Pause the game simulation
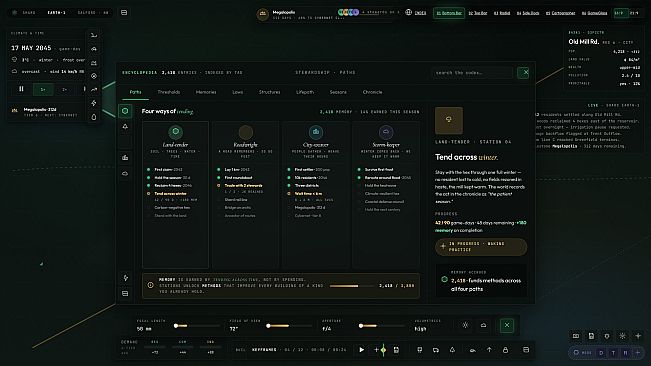The width and height of the screenshot is (651, 366). click(x=21, y=89)
